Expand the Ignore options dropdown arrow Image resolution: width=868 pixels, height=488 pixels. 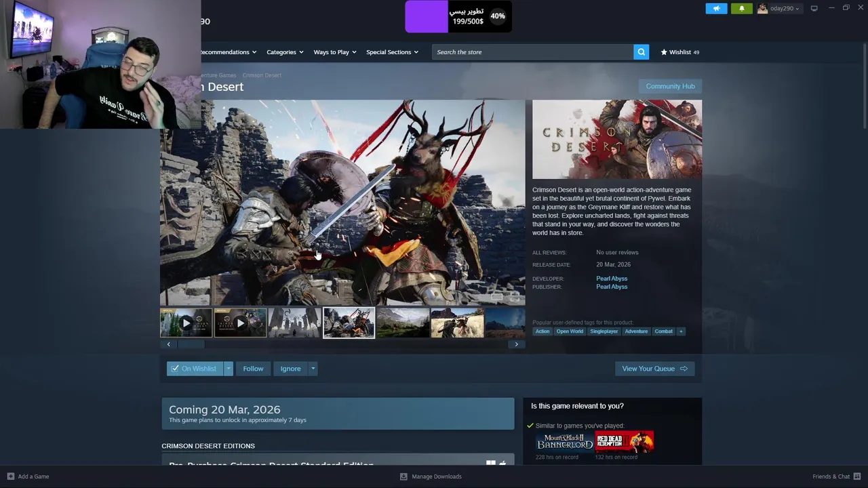313,369
